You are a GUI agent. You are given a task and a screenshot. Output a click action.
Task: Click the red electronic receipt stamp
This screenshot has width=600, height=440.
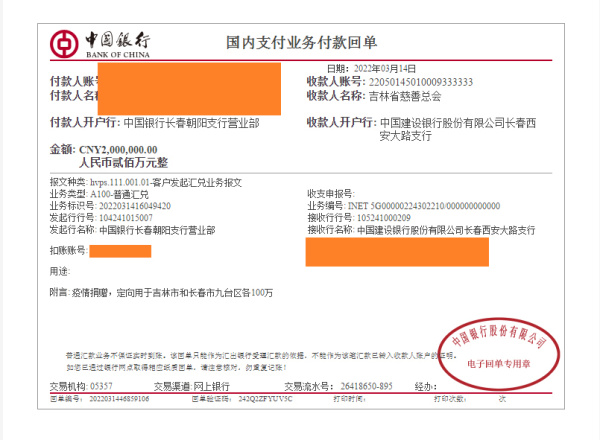(x=499, y=354)
